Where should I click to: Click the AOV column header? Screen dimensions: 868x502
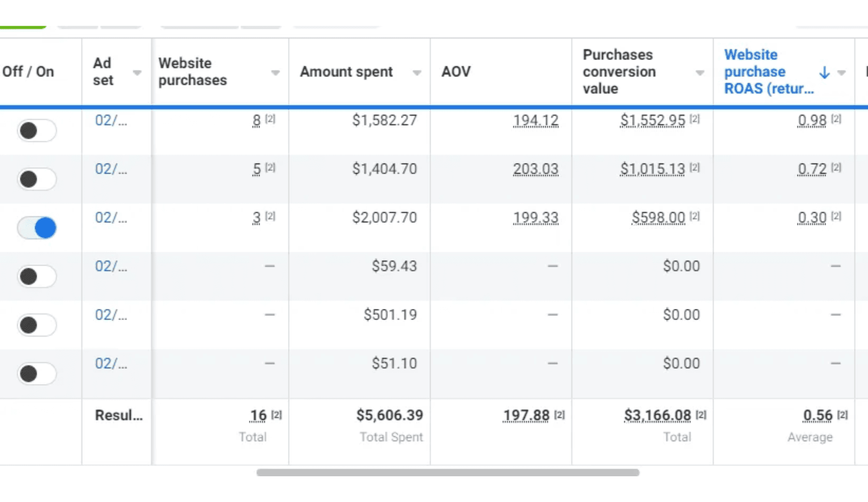[x=456, y=72]
